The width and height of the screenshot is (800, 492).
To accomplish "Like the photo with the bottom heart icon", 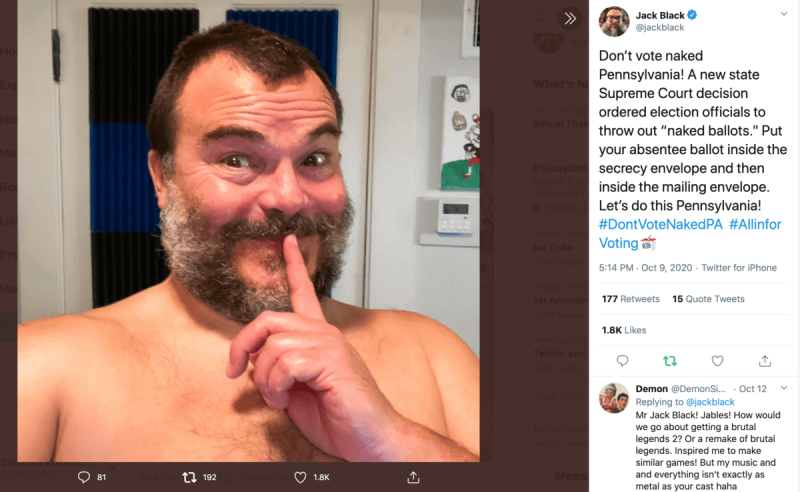I will click(299, 478).
